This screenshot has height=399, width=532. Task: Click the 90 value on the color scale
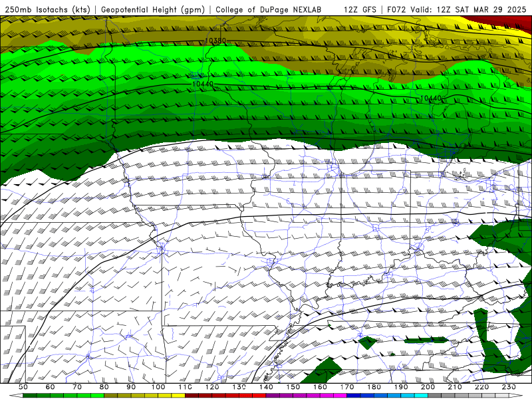click(131, 387)
